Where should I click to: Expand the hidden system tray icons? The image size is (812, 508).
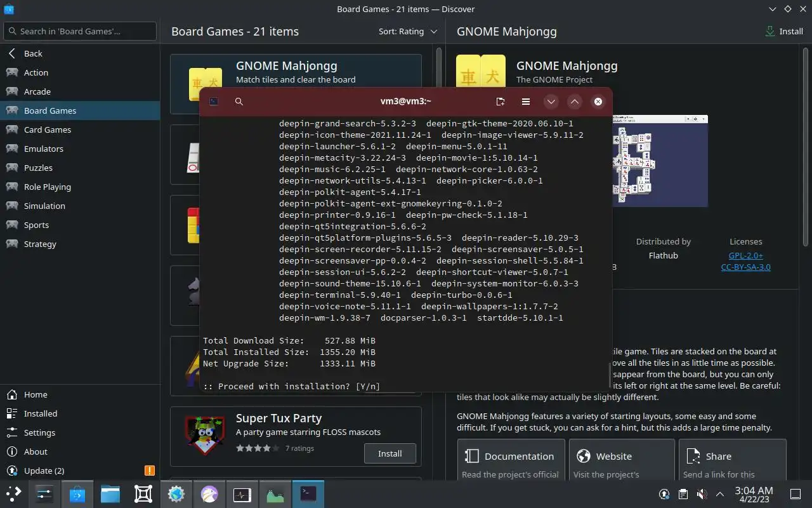coord(719,494)
